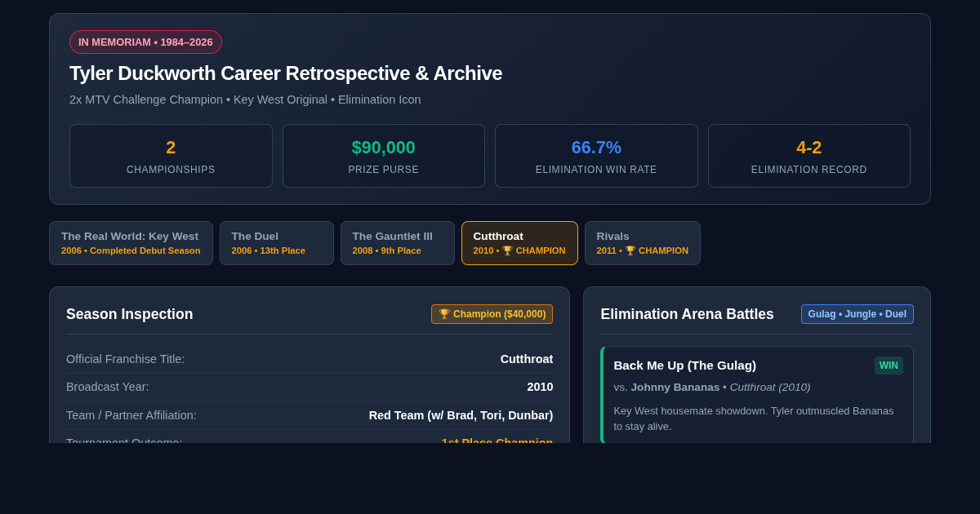This screenshot has width=980, height=514.
Task: Click the Elimination Arena Battles heading
Action: click(x=687, y=314)
